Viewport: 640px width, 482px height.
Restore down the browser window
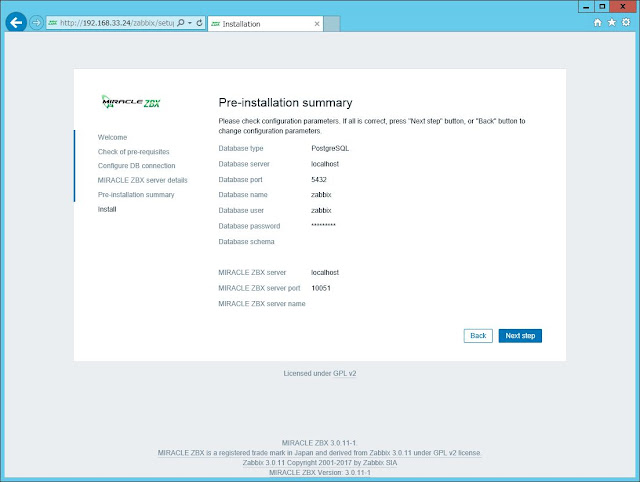point(602,7)
